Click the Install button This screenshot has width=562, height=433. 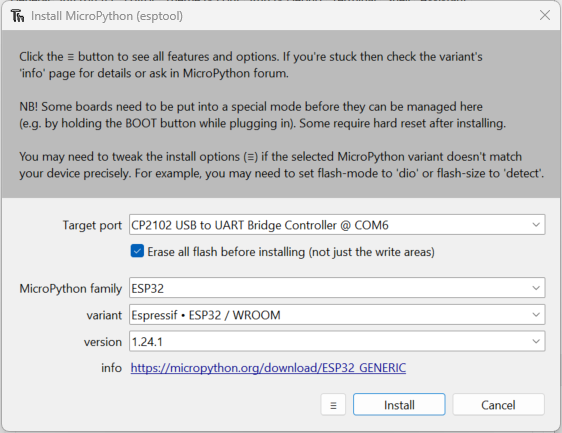(399, 405)
